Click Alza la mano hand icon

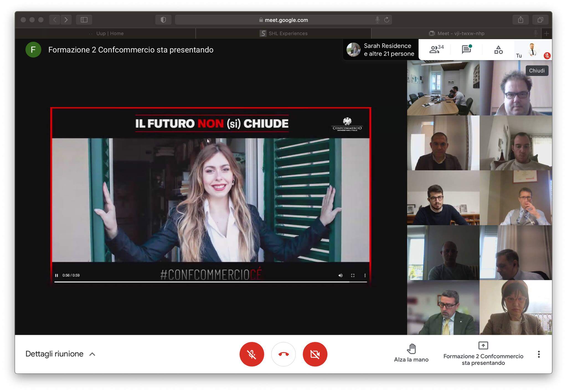tap(411, 349)
